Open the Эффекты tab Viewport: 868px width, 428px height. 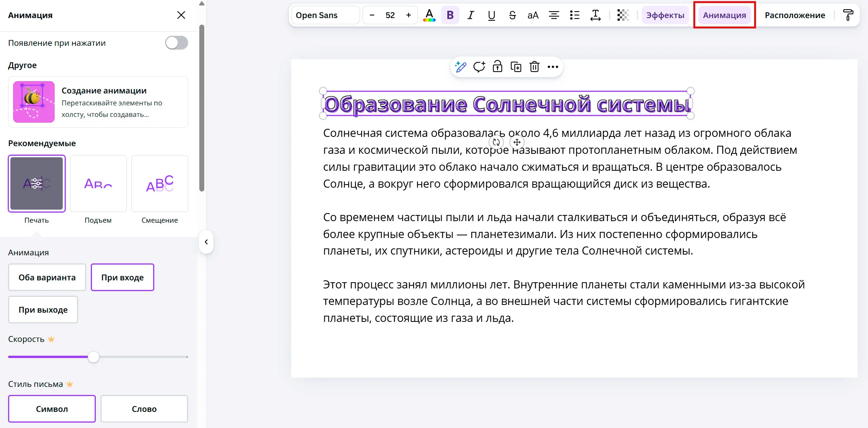tap(665, 15)
